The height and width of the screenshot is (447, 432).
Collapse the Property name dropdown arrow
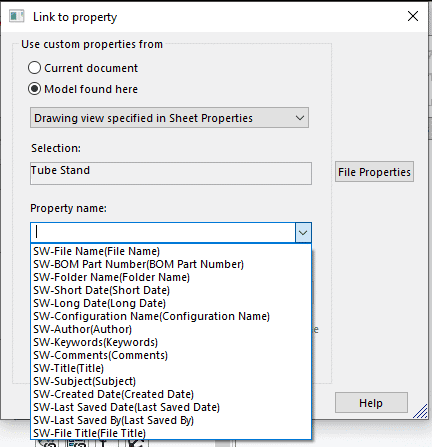click(x=303, y=232)
